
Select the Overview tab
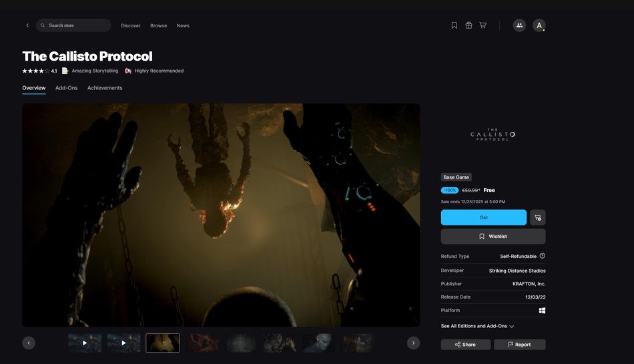pyautogui.click(x=34, y=88)
